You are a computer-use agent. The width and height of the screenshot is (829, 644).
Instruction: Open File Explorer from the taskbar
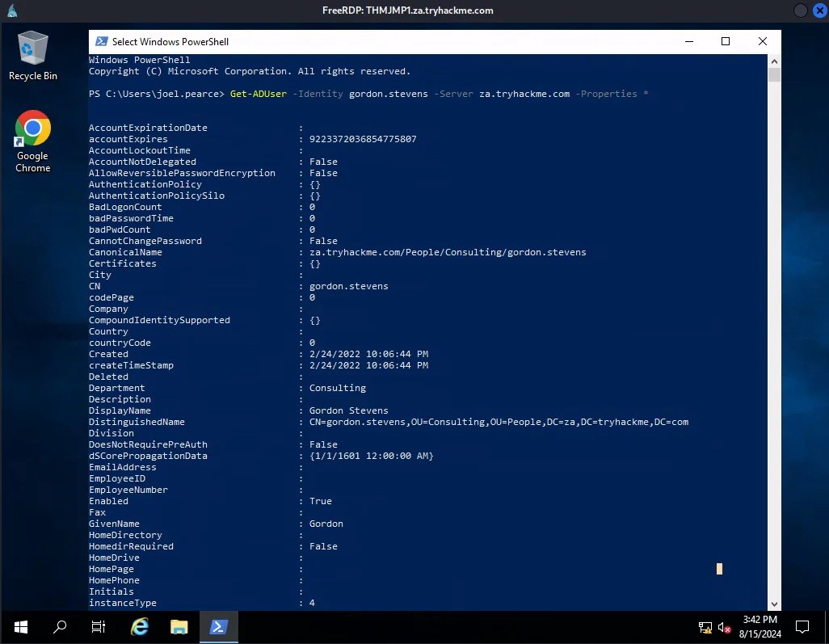(x=179, y=627)
